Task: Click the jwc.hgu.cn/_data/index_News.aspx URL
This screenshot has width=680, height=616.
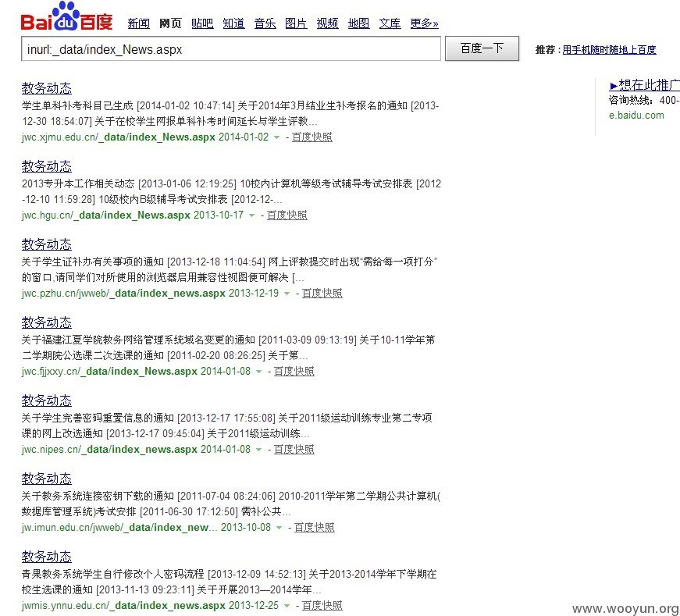Action: coord(106,215)
